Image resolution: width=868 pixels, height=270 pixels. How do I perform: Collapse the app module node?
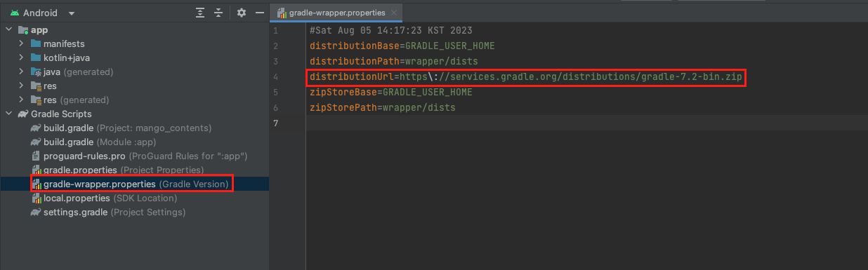coord(9,30)
